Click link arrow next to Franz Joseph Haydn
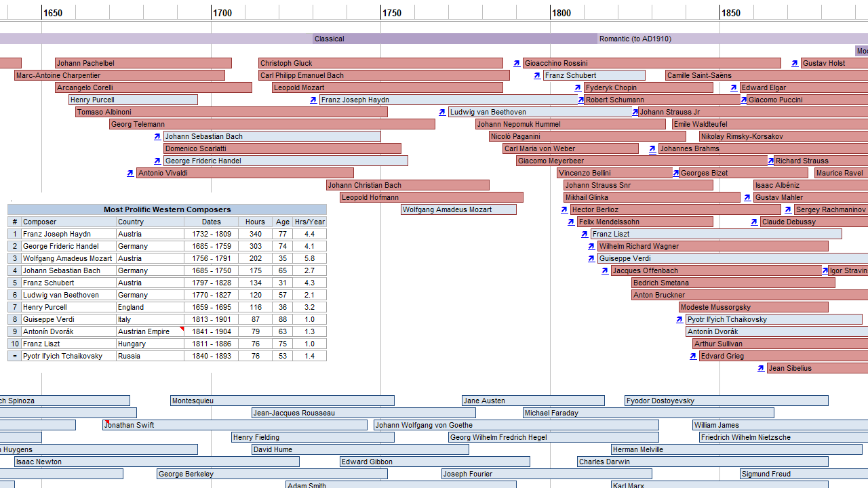The height and width of the screenshot is (488, 868). click(313, 100)
